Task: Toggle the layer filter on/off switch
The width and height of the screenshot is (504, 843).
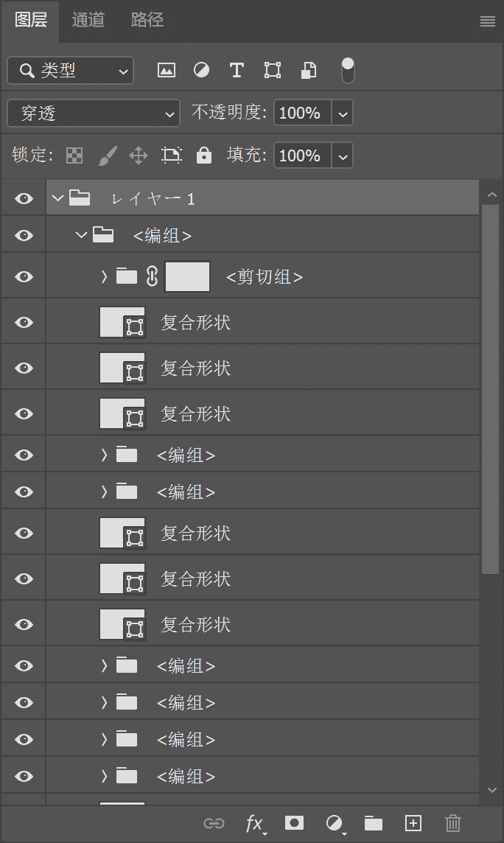Action: tap(348, 70)
